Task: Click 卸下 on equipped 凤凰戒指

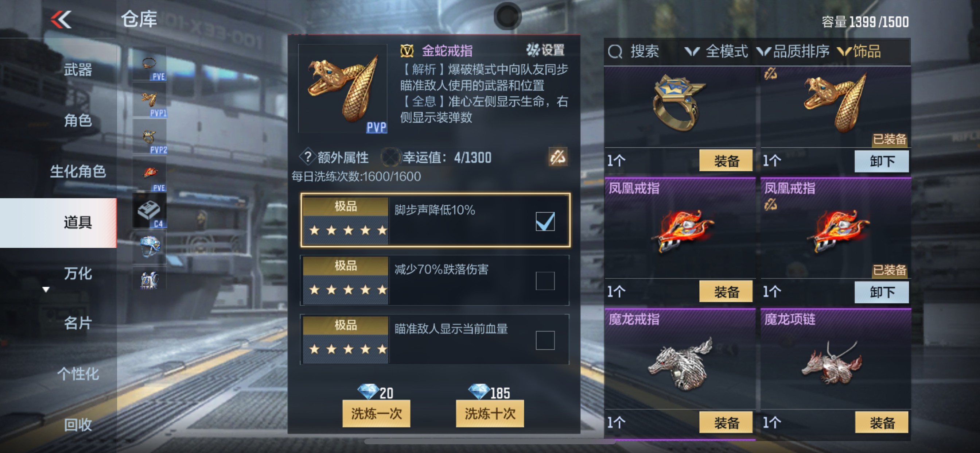Action: point(882,292)
